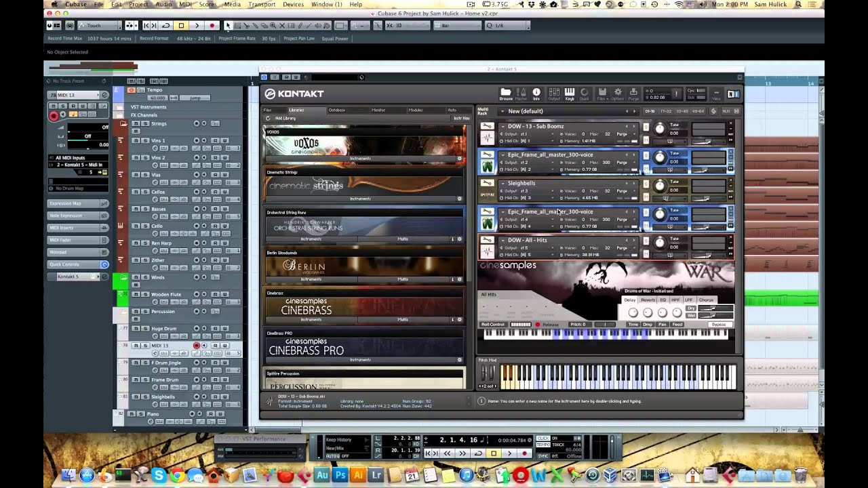Click the Stop button in Cubase toolbar
Screen dimensions: 868x488
click(x=181, y=26)
